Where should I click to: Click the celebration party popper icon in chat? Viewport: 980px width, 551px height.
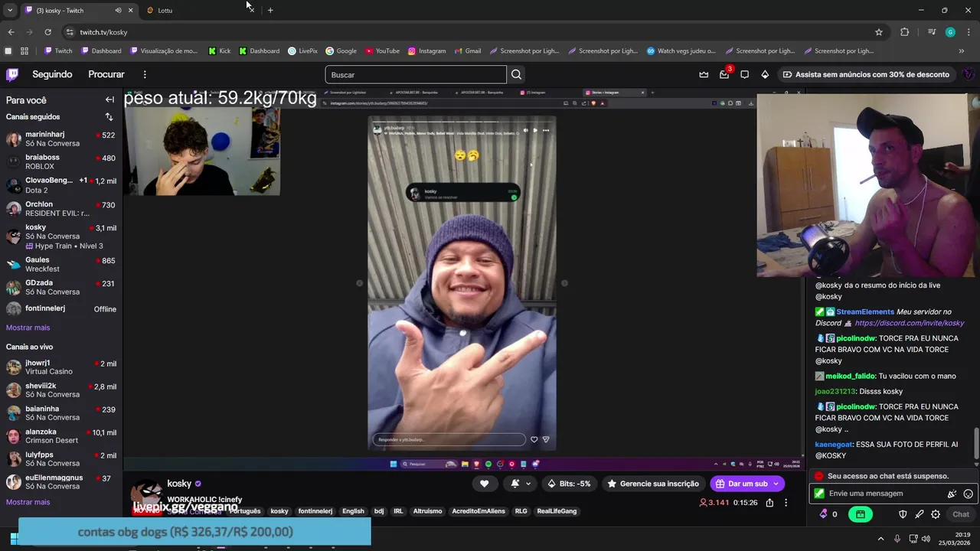pyautogui.click(x=952, y=494)
